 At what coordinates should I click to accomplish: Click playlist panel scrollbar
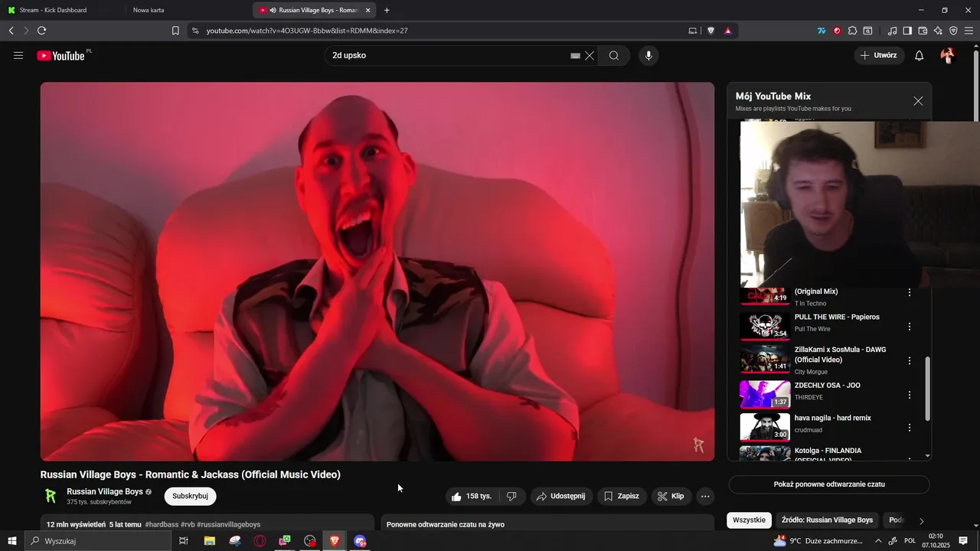[x=928, y=389]
